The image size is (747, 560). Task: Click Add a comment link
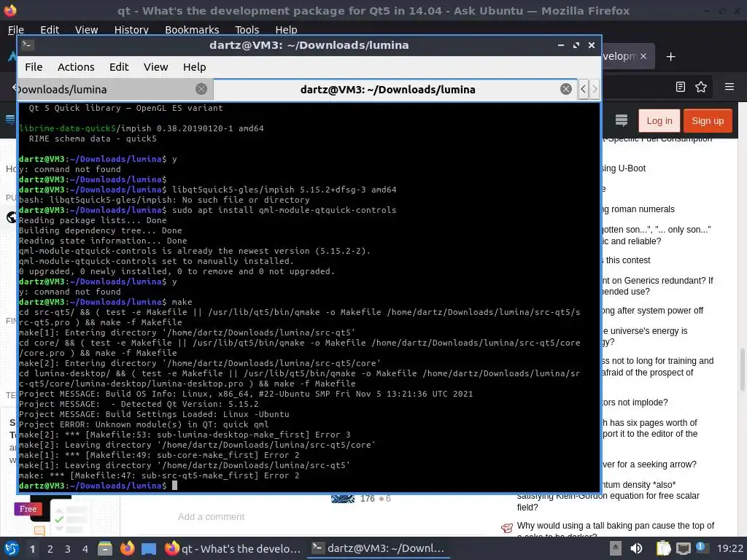tap(211, 517)
